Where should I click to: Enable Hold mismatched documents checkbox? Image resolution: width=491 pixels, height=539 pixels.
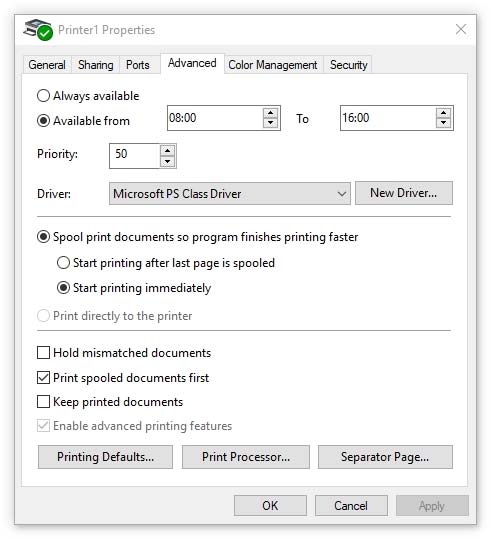[43, 353]
